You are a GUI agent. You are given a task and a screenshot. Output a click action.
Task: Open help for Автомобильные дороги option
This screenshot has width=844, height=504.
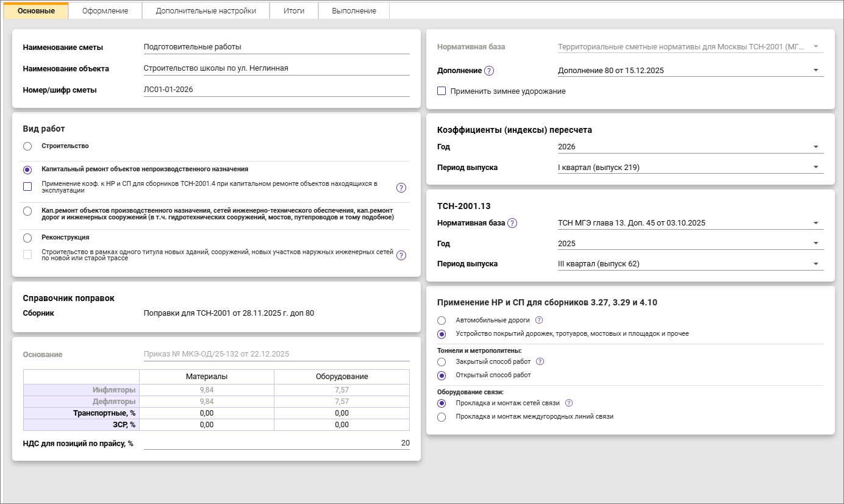click(539, 320)
